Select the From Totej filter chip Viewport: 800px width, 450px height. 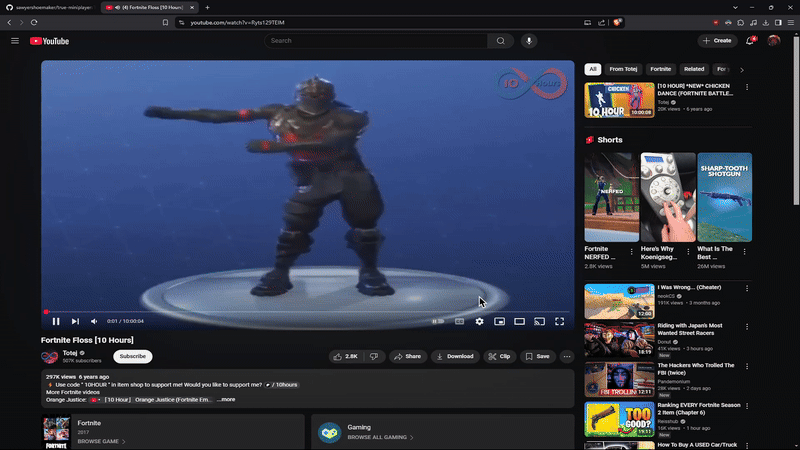[623, 69]
